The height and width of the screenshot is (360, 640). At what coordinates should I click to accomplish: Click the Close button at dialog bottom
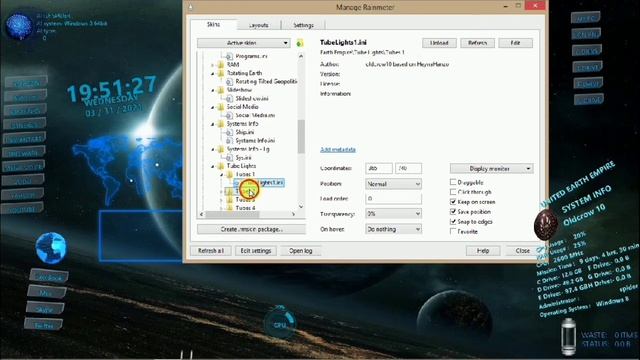(522, 251)
